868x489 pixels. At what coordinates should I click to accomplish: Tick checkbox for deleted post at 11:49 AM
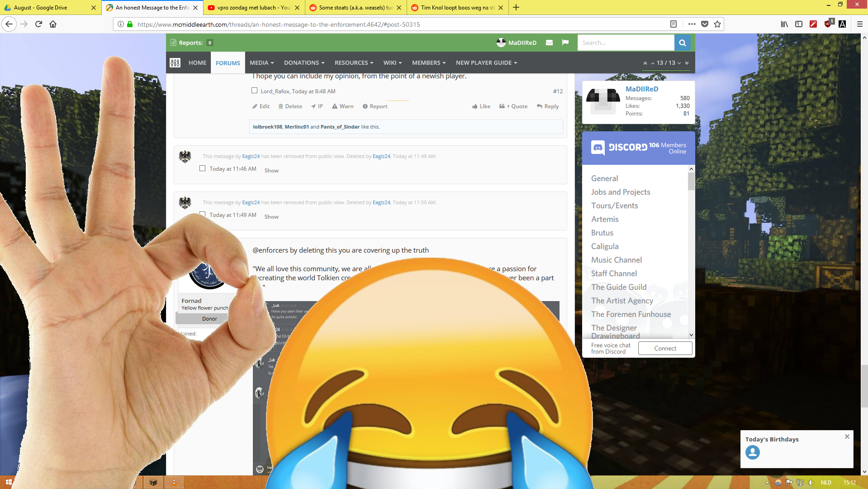203,214
